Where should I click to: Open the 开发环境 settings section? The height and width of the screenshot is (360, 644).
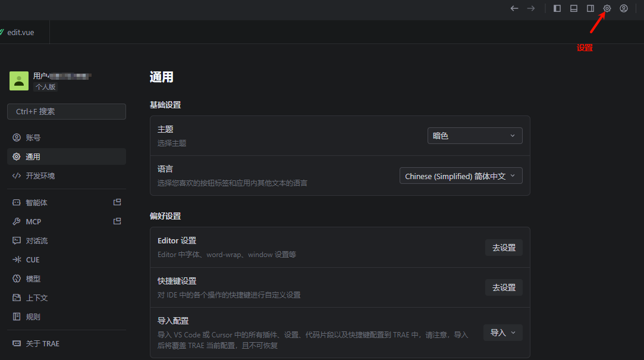pos(67,176)
